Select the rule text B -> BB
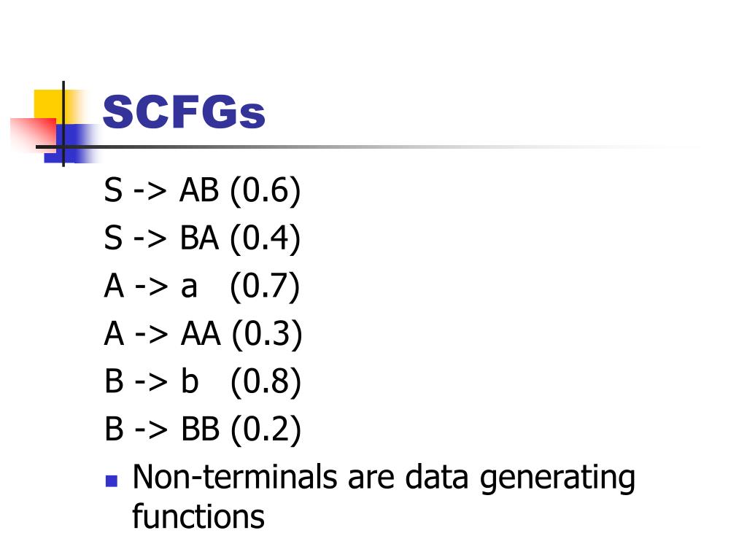 (162, 429)
